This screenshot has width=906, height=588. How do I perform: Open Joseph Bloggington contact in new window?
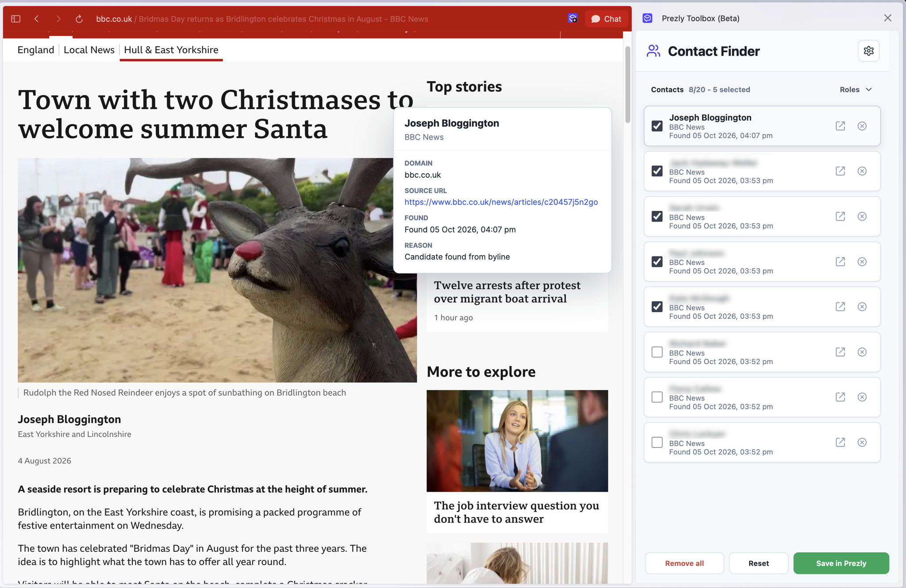pyautogui.click(x=840, y=126)
